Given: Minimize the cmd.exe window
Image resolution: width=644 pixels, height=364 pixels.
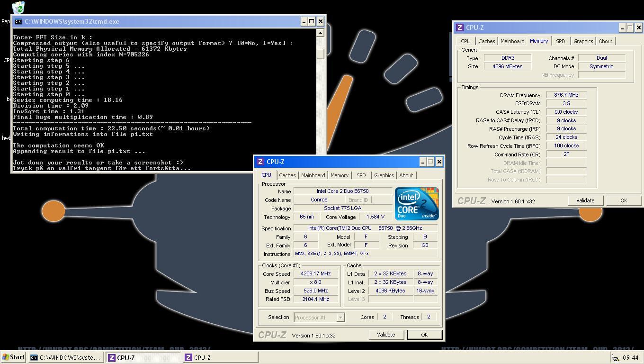Looking at the screenshot, I should [304, 21].
